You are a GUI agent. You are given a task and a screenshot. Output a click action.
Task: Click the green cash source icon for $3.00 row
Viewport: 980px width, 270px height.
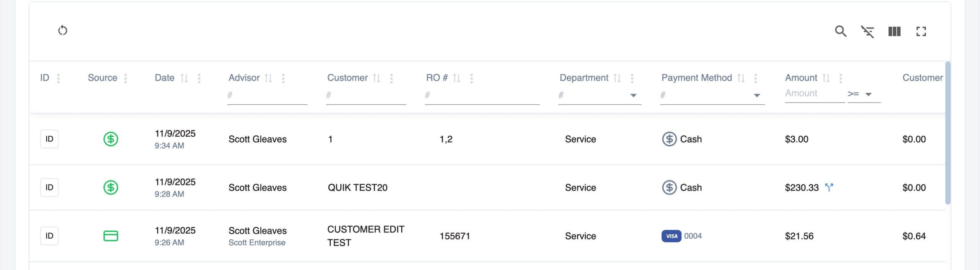111,139
